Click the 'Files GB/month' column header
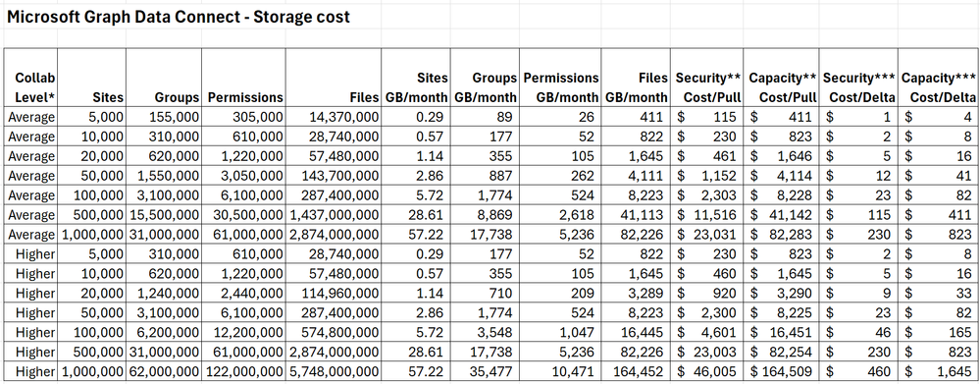Image resolution: width=980 pixels, height=384 pixels. click(637, 78)
